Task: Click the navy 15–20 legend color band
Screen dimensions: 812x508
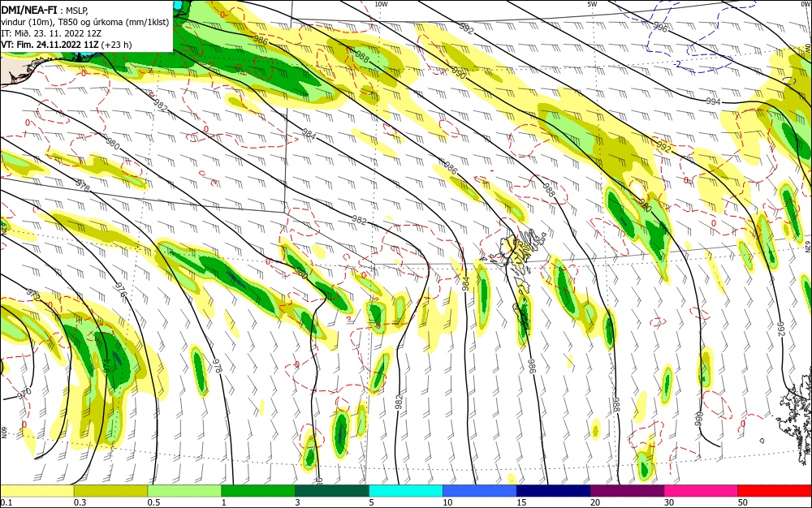Action: (x=554, y=491)
